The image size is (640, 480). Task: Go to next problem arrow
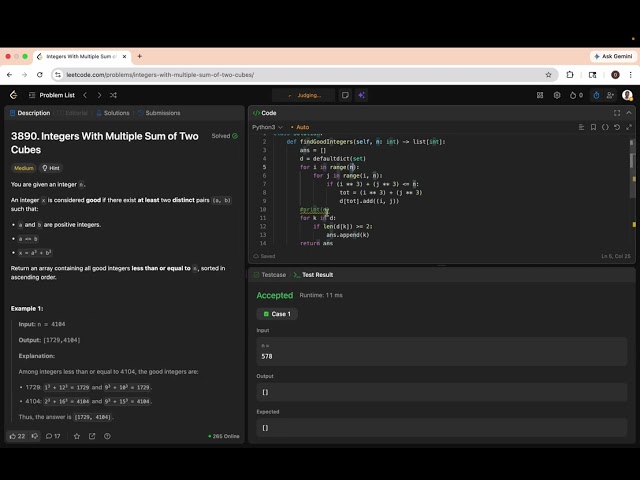[x=99, y=95]
